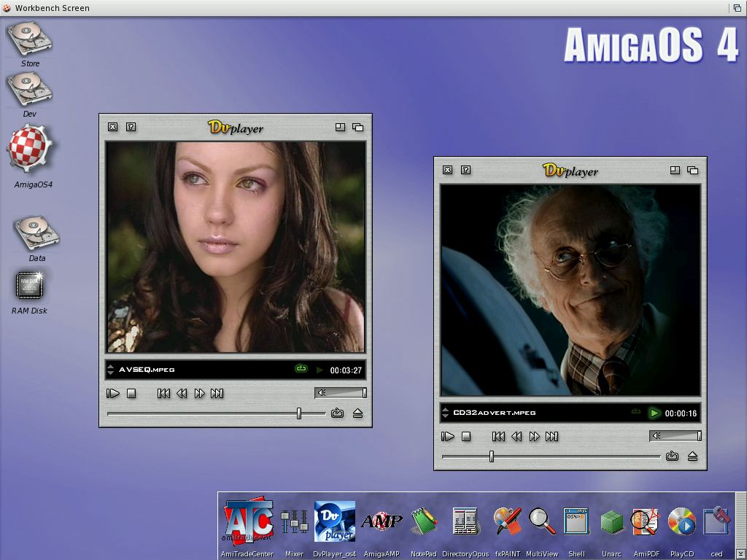This screenshot has height=560, width=747.
Task: Play or pause the AVSEQ video
Action: click(113, 393)
